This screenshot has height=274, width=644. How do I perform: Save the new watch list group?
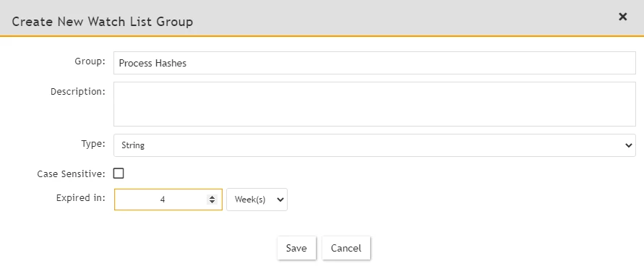296,248
